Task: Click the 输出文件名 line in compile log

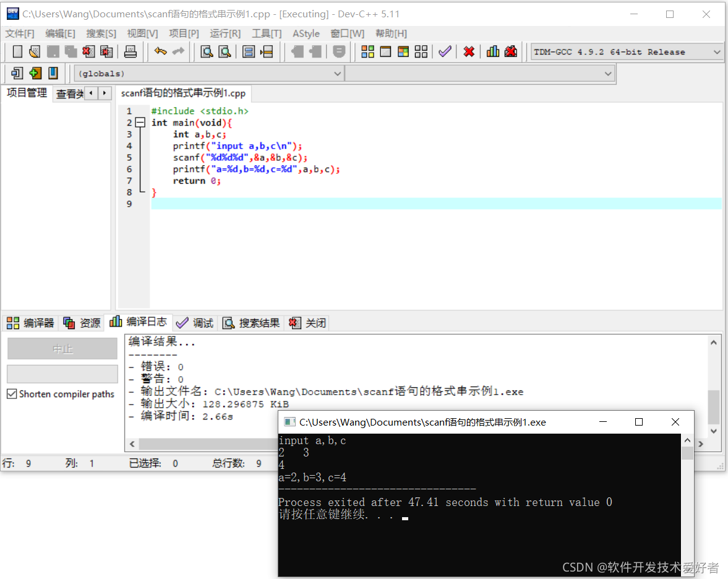Action: [x=326, y=392]
